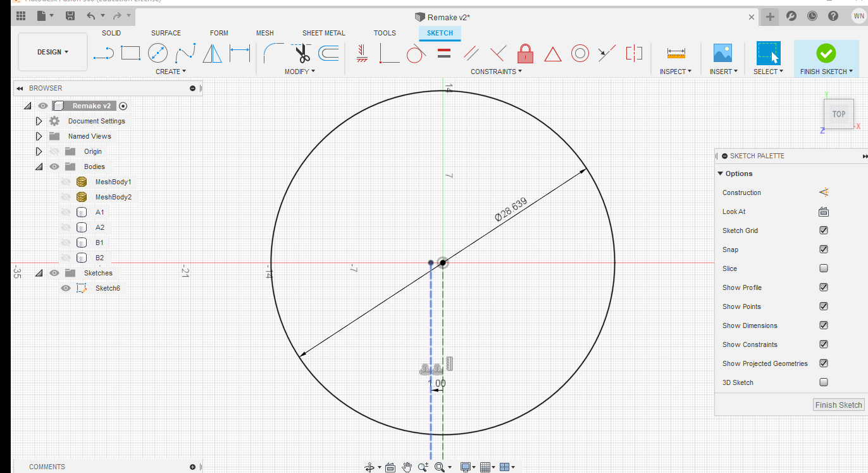Apply the Perpendicular constraint
Image resolution: width=868 pixels, height=473 pixels.
click(498, 53)
